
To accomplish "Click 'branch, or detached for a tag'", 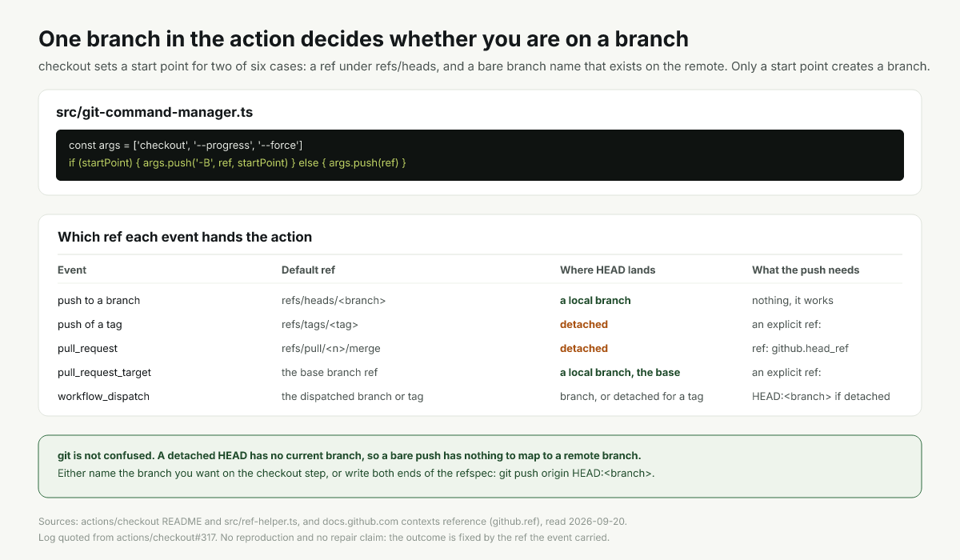I will [632, 396].
